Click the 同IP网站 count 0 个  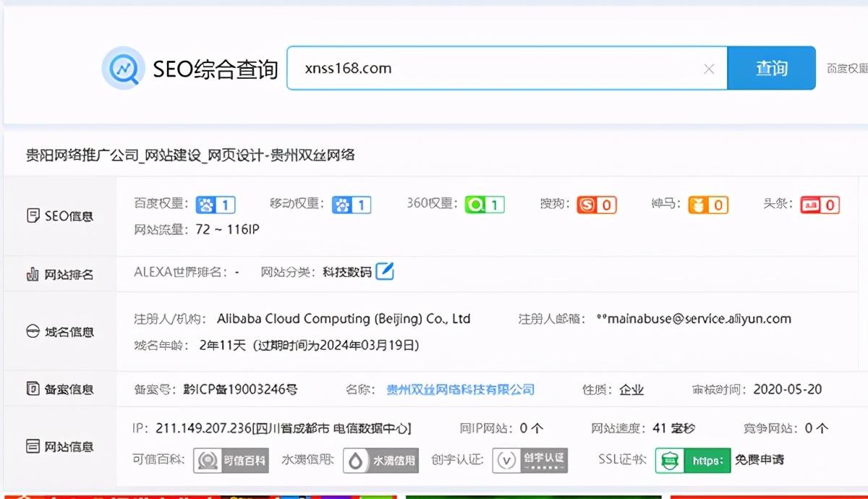pyautogui.click(x=532, y=428)
